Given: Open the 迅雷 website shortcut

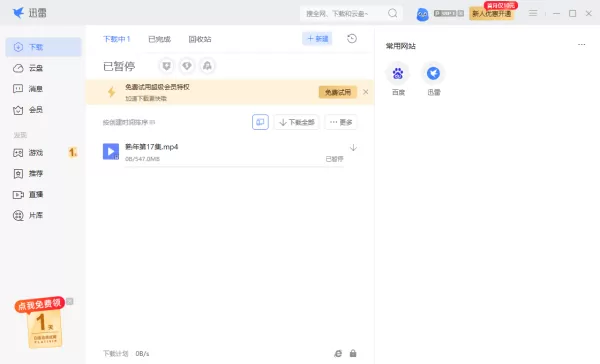Looking at the screenshot, I should 434,79.
